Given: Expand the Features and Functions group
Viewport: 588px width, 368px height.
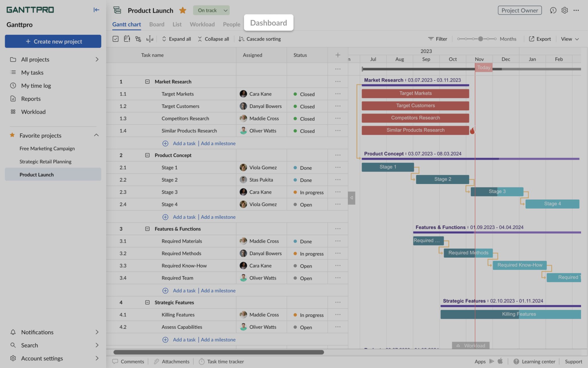Looking at the screenshot, I should 147,229.
